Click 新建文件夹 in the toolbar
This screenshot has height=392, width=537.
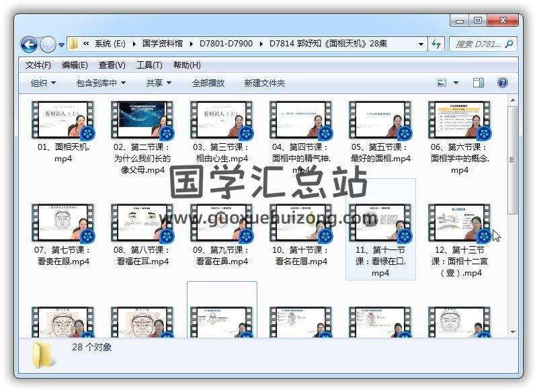point(264,83)
